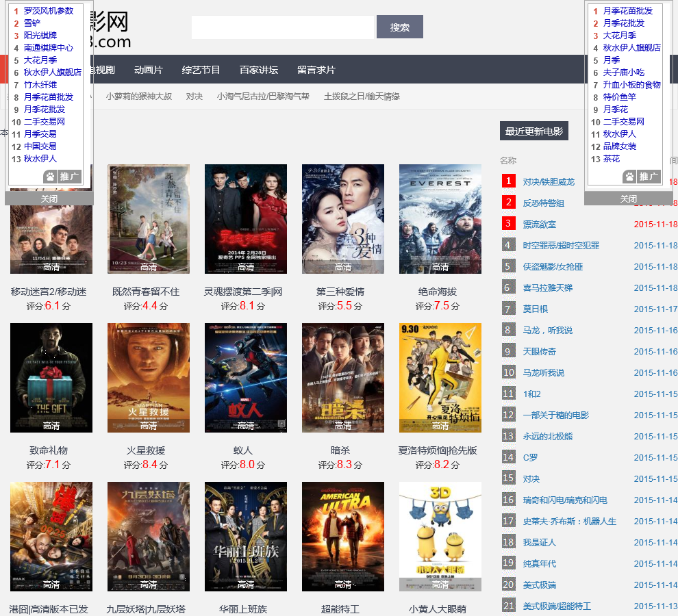Open ranked item 我是证人
Image resolution: width=678 pixels, height=616 pixels.
[539, 543]
